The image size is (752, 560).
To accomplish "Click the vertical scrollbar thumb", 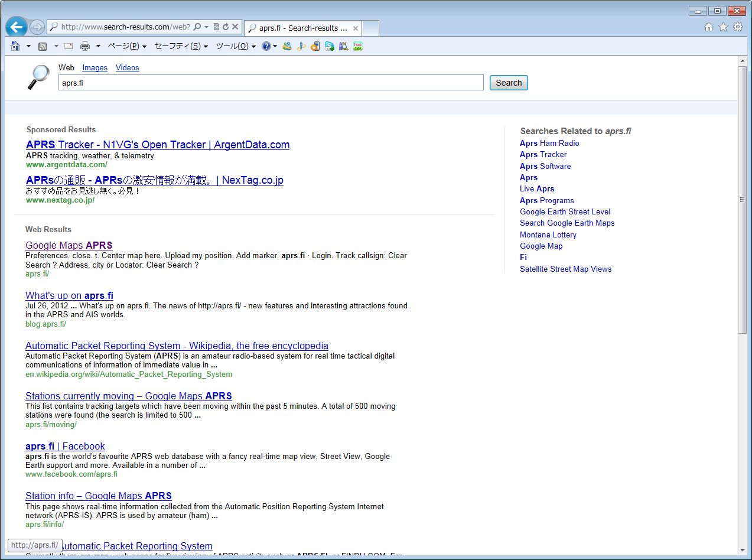I will pyautogui.click(x=743, y=200).
